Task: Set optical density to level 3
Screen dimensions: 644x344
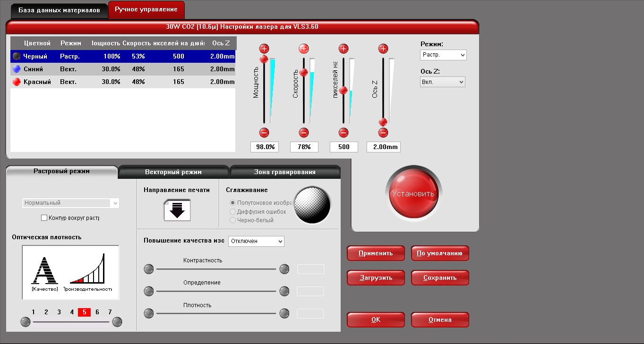Action: (x=59, y=312)
